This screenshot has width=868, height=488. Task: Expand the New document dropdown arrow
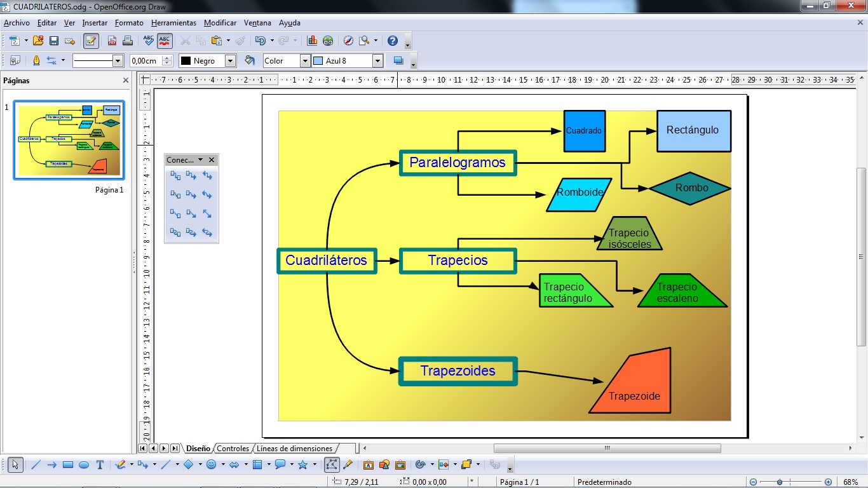pyautogui.click(x=26, y=41)
